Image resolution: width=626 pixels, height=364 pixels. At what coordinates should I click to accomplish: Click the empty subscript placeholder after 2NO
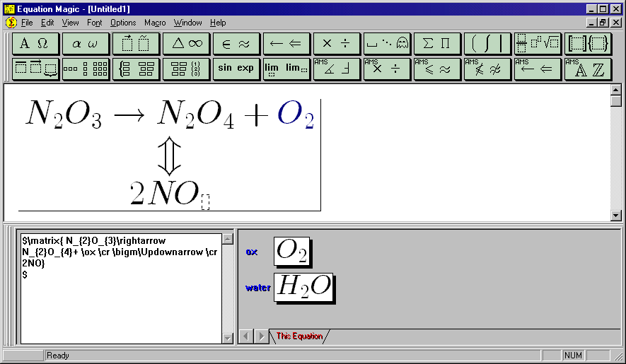click(x=205, y=202)
